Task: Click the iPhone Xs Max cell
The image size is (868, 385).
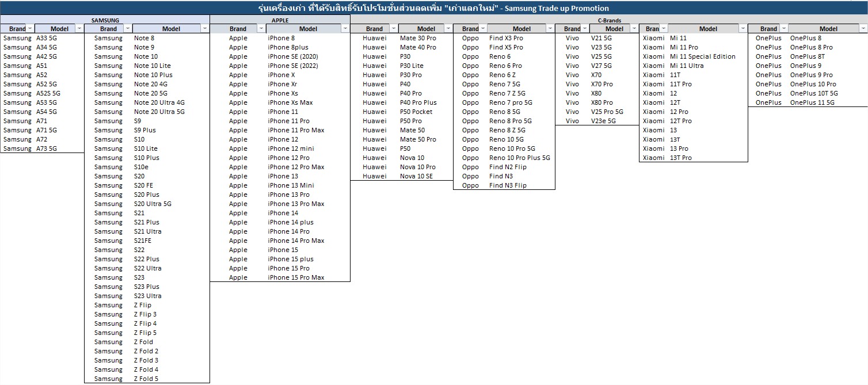Action: click(x=308, y=102)
